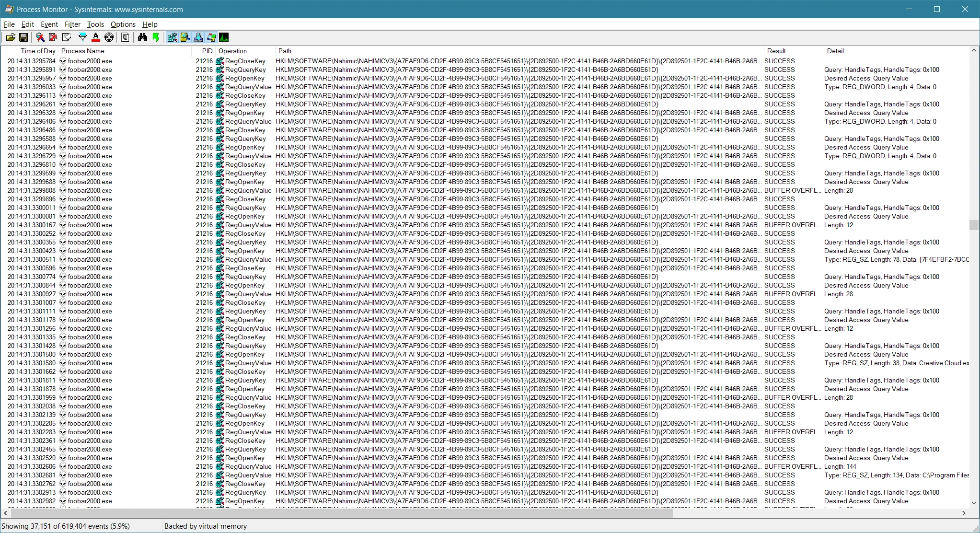Select the include-process crosshair tool
The width and height of the screenshot is (980, 533).
pyautogui.click(x=109, y=37)
